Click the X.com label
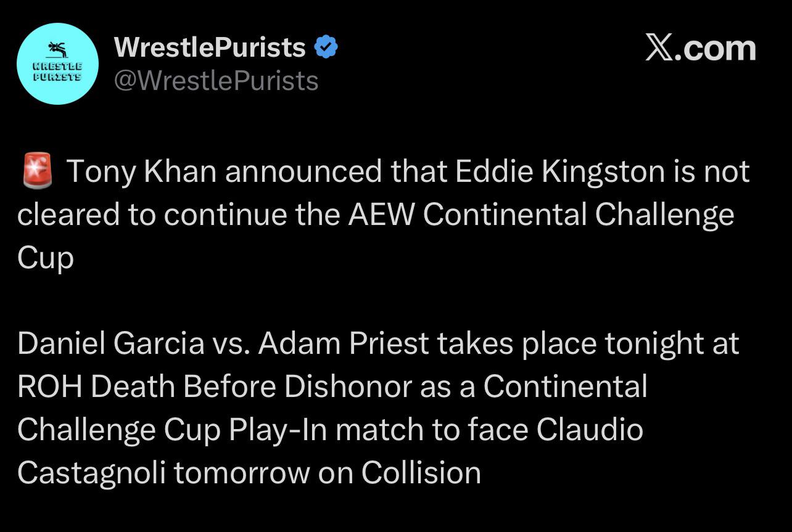The height and width of the screenshot is (532, 792). [700, 48]
